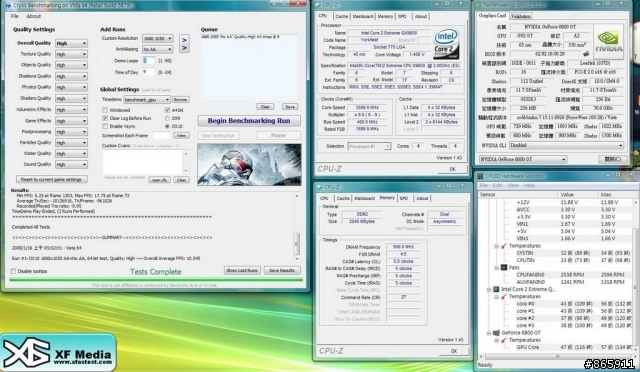
Task: Click Reset to current game settings
Action: (x=51, y=180)
